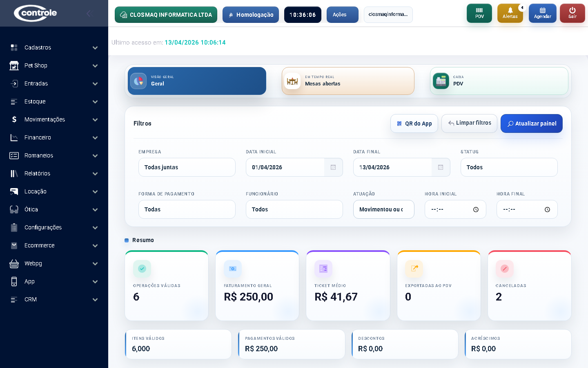Collapse the sidebar using the left chevron
Viewport: 588px width, 368px height.
(x=89, y=13)
